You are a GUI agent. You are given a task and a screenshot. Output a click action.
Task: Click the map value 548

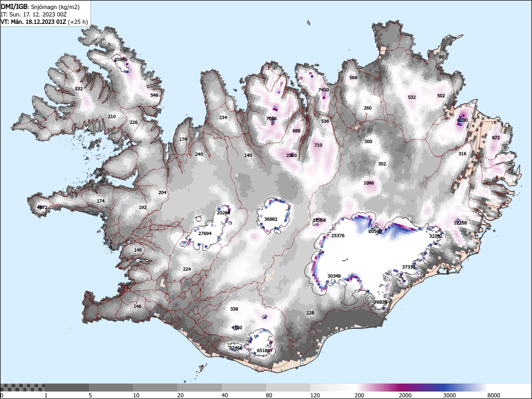(154, 95)
